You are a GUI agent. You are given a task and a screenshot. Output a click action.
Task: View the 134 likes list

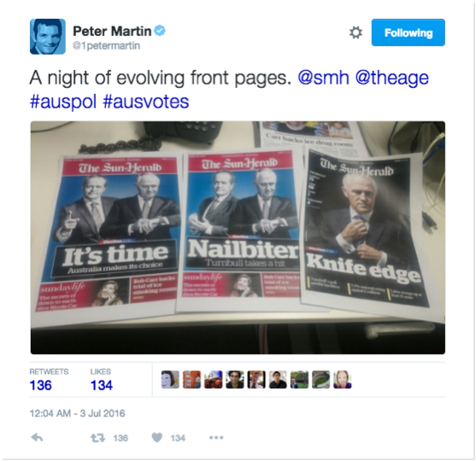click(x=102, y=380)
